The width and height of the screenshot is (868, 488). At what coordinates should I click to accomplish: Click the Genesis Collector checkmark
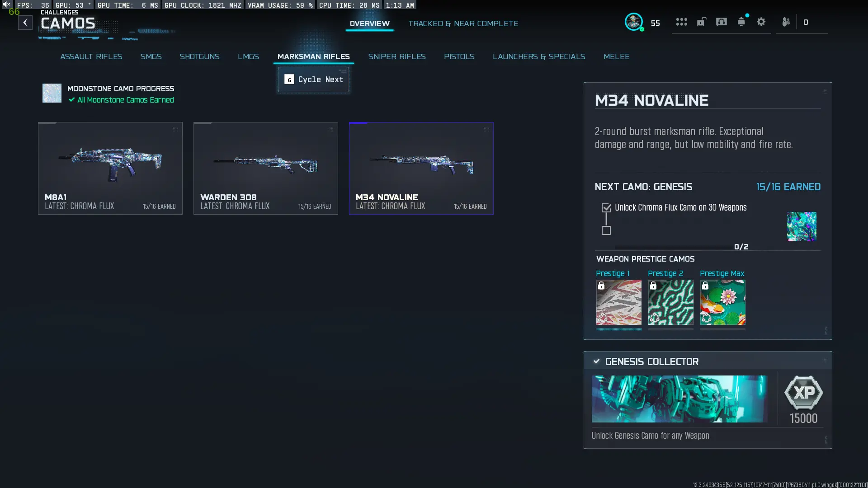click(596, 361)
